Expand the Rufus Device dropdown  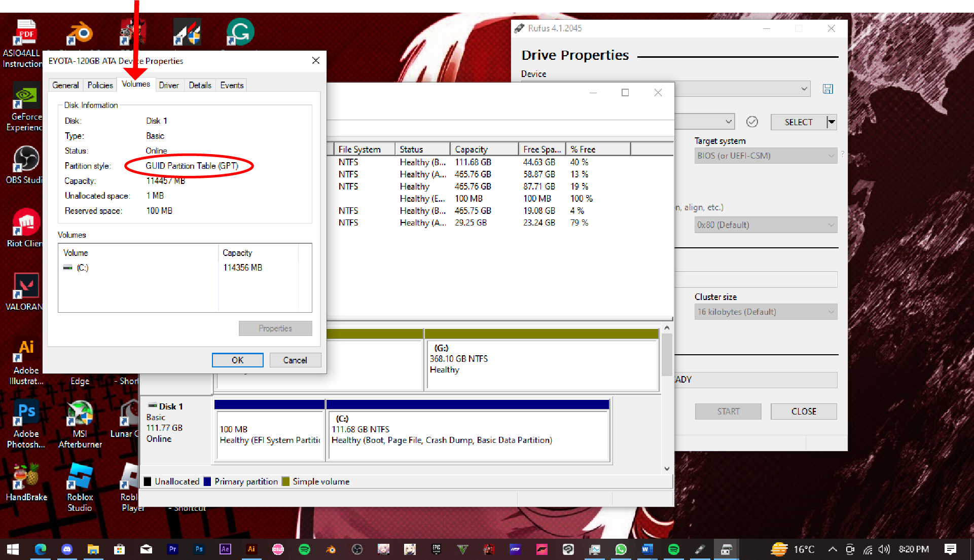click(x=804, y=89)
